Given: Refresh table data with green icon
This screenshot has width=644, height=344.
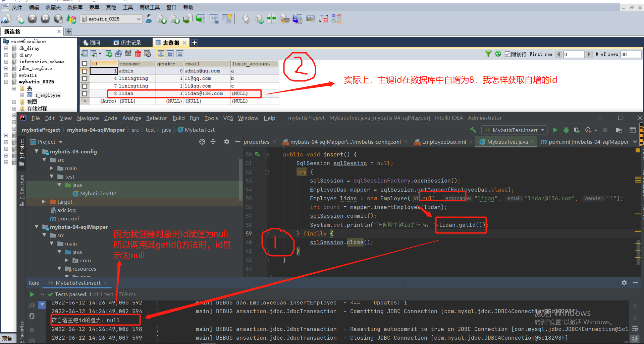Looking at the screenshot, I should (498, 54).
